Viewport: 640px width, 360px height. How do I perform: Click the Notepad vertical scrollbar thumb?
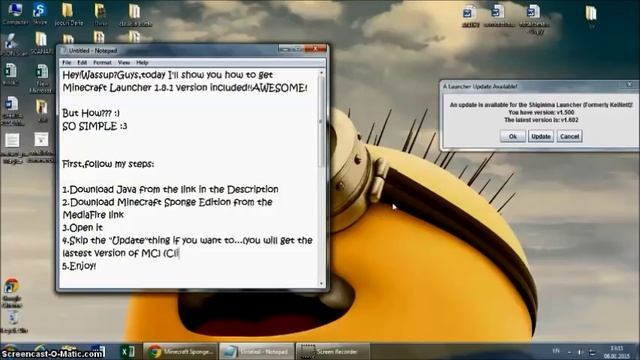click(322, 122)
